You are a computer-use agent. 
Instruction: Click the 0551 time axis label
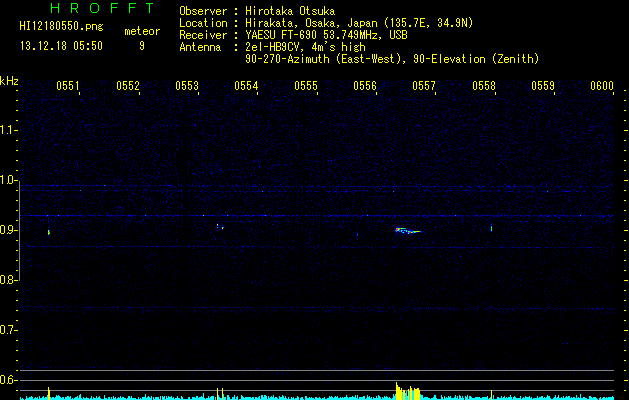point(67,86)
